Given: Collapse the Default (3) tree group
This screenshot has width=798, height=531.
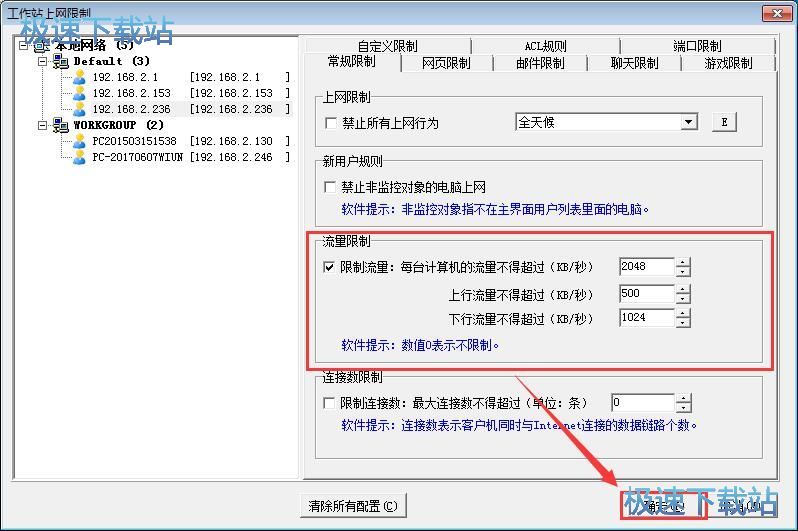Looking at the screenshot, I should 43,62.
